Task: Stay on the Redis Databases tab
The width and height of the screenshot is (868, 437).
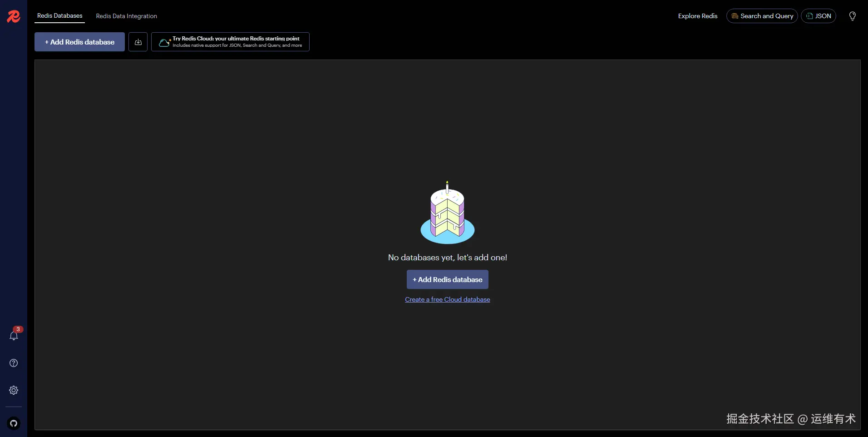Action: (59, 16)
